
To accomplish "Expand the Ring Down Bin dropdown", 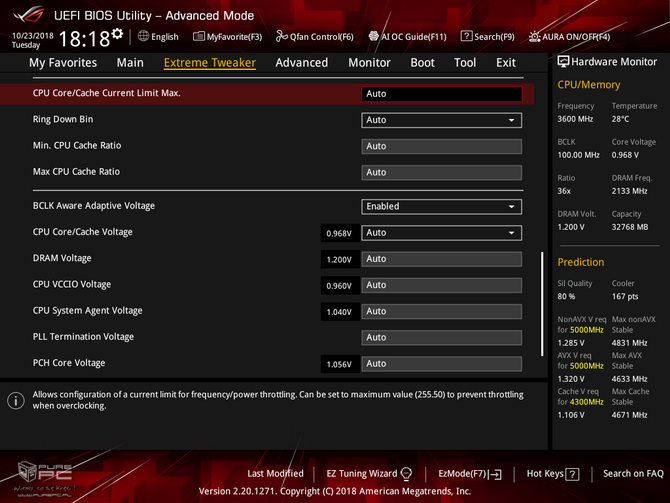I will tap(441, 120).
